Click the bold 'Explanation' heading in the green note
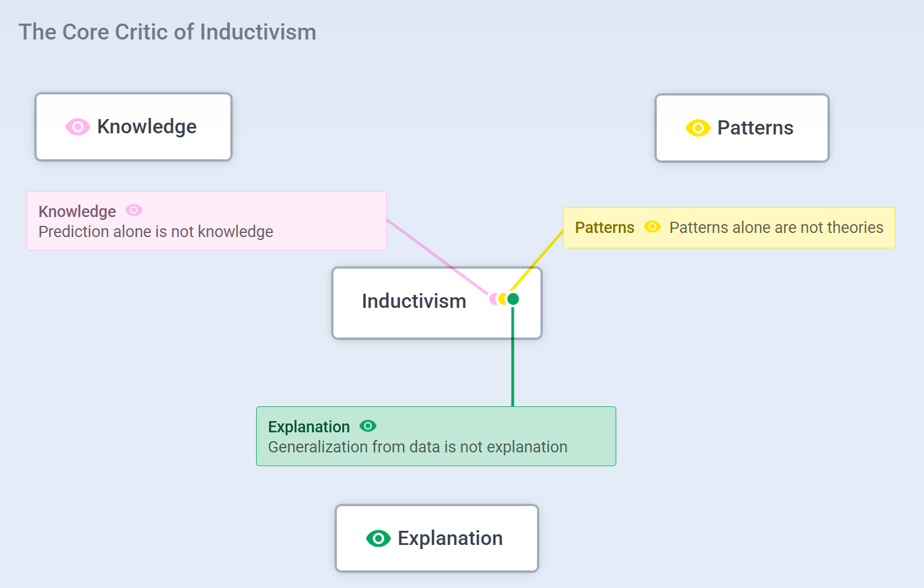This screenshot has width=924, height=588. click(309, 426)
